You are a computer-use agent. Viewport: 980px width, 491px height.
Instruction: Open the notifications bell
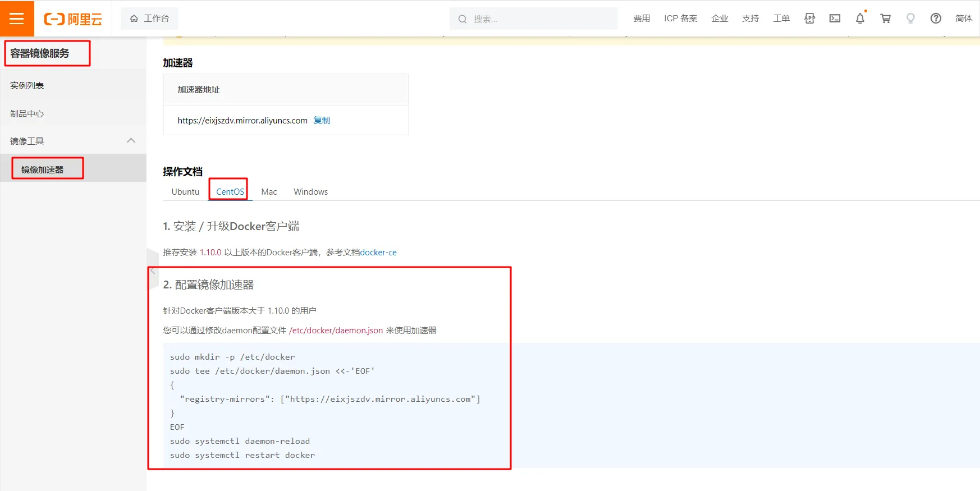pyautogui.click(x=860, y=19)
